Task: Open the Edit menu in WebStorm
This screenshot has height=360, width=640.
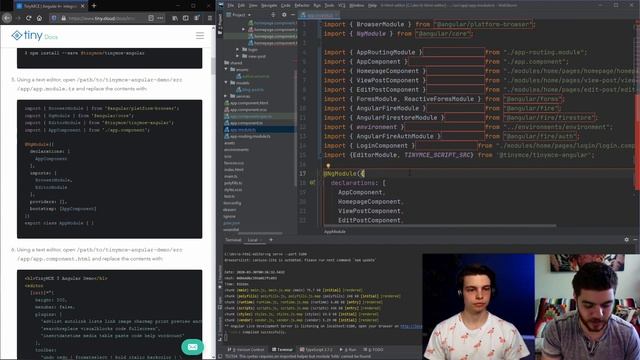Action: pyautogui.click(x=241, y=5)
